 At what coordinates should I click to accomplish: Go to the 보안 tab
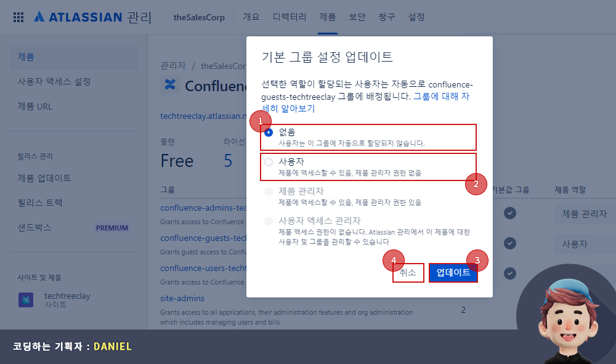click(357, 17)
